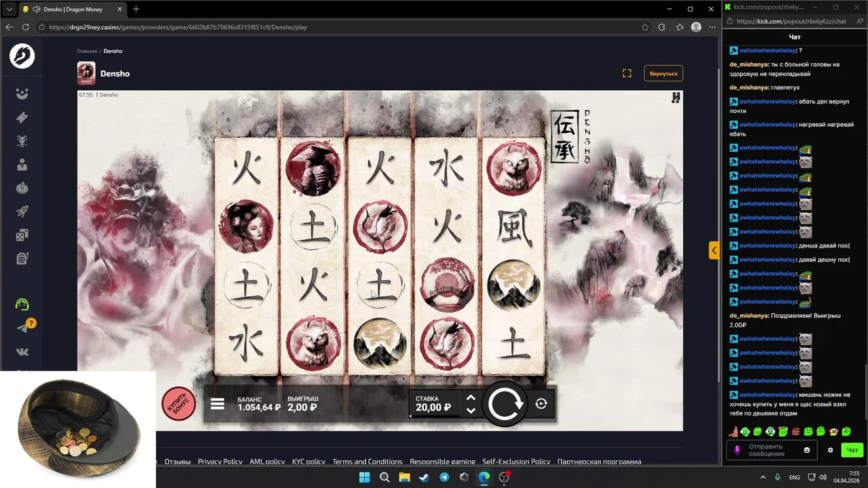Open File Explorer from the taskbar
The width and height of the screenshot is (868, 488).
(x=404, y=477)
